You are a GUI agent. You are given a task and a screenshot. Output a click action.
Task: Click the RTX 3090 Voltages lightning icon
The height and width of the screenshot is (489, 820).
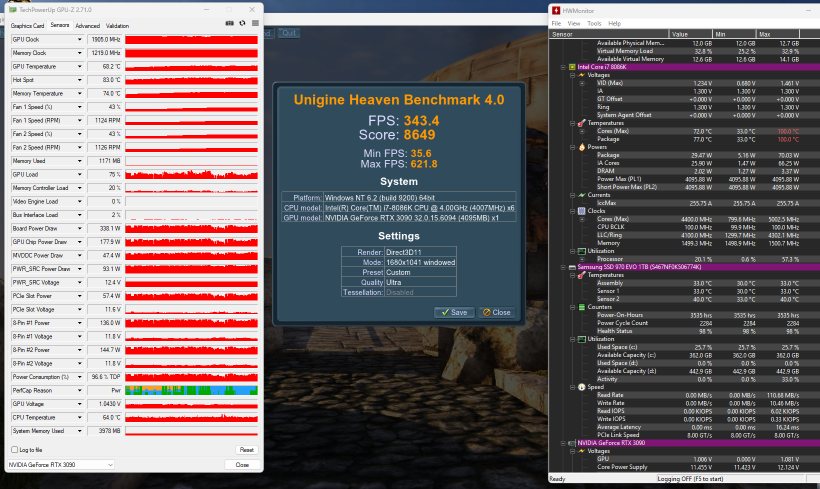click(x=582, y=451)
